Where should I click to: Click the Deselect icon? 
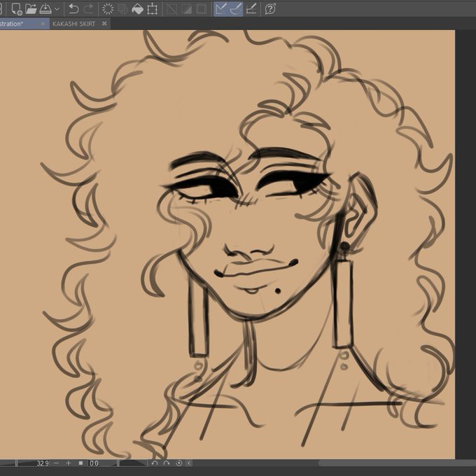171,9
